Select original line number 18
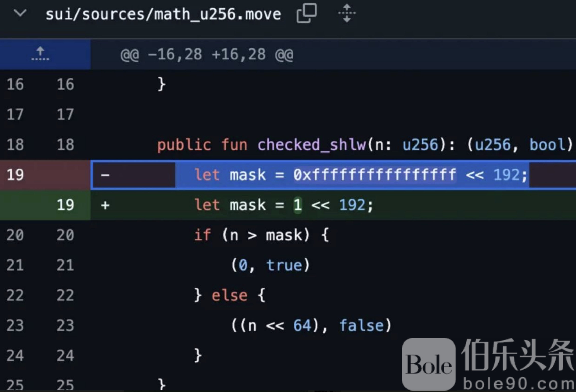 (15, 145)
